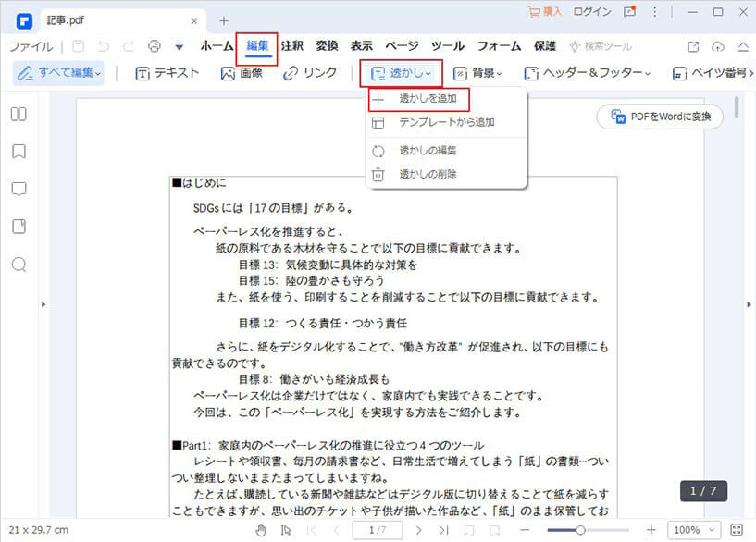Choose 透かしを追加 from the menu
This screenshot has width=756, height=542.
428,98
